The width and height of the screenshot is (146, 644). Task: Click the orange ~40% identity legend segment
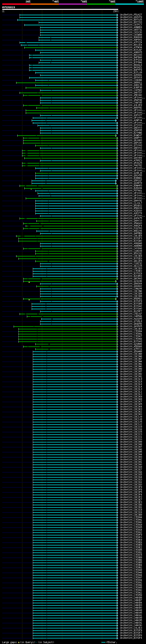[44, 4]
